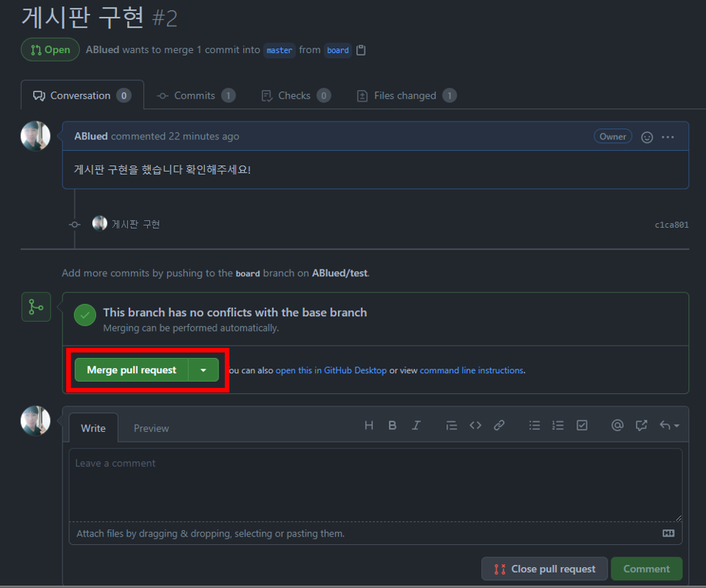Open the board branch link
The image size is (706, 588).
[338, 50]
